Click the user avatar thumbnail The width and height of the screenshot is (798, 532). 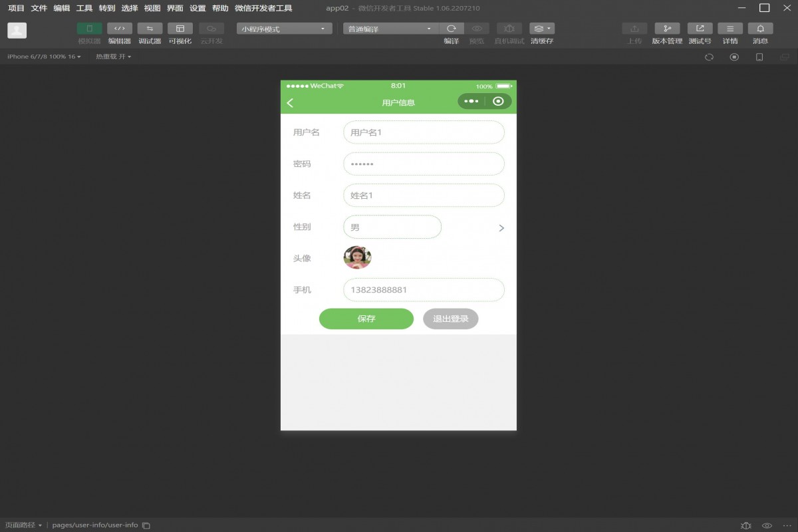(357, 257)
